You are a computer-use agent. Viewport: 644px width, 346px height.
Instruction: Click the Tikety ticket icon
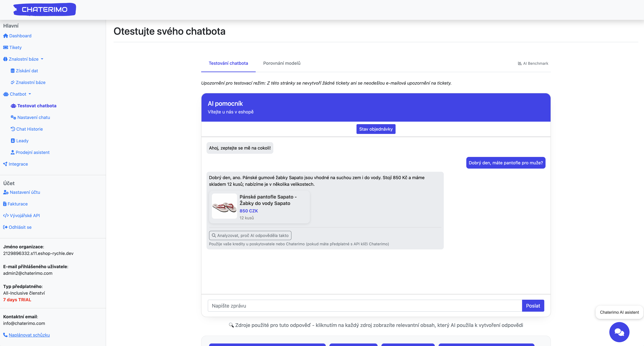pyautogui.click(x=6, y=47)
